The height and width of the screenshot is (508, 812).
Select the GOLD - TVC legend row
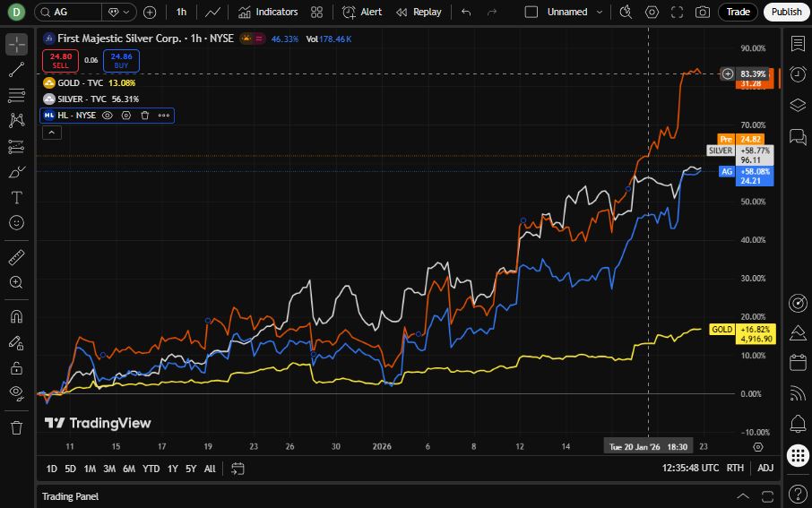(89, 82)
